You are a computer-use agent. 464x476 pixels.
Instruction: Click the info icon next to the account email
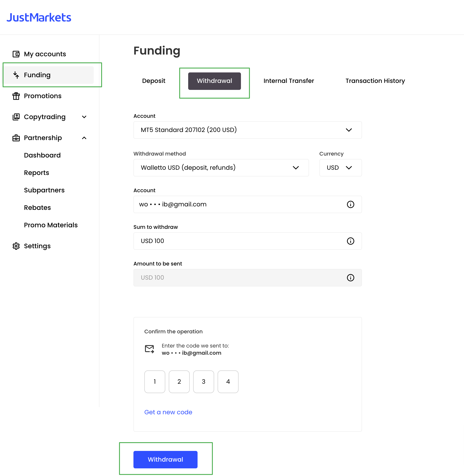350,204
